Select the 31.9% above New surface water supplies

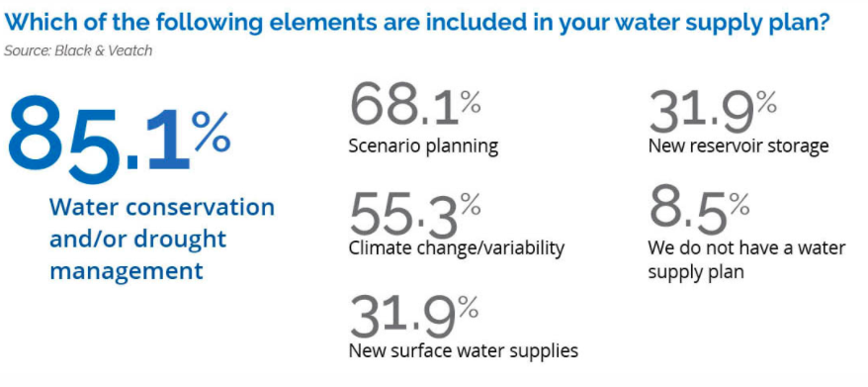tap(413, 318)
